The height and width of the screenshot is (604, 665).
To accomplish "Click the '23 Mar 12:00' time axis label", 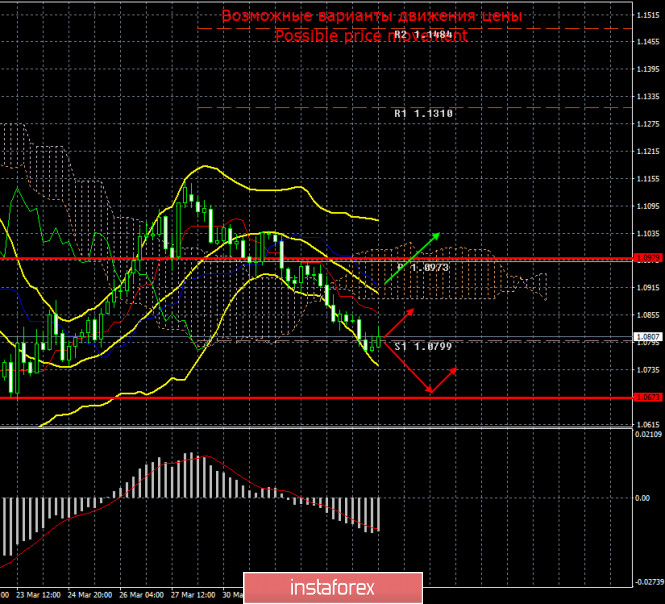I will [x=38, y=595].
